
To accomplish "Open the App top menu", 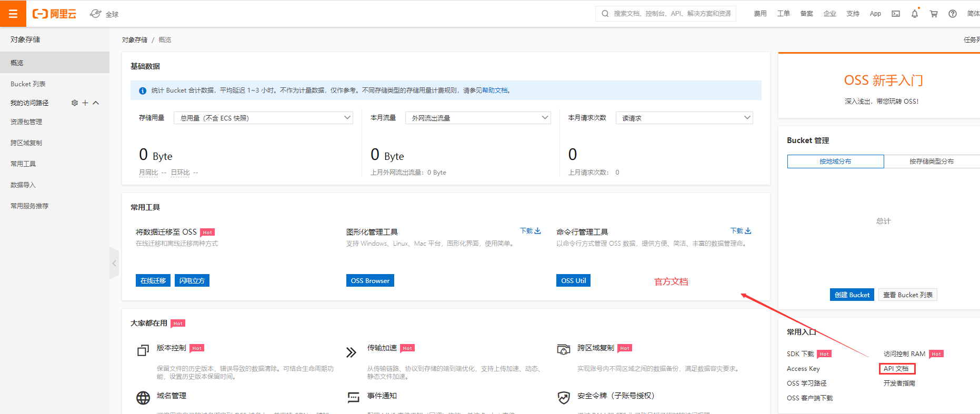I will click(x=875, y=14).
